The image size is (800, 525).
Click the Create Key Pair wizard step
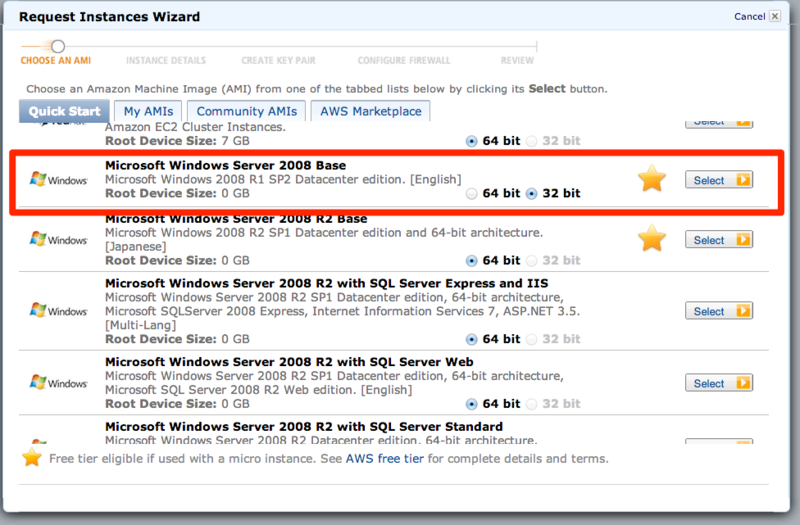(x=279, y=60)
